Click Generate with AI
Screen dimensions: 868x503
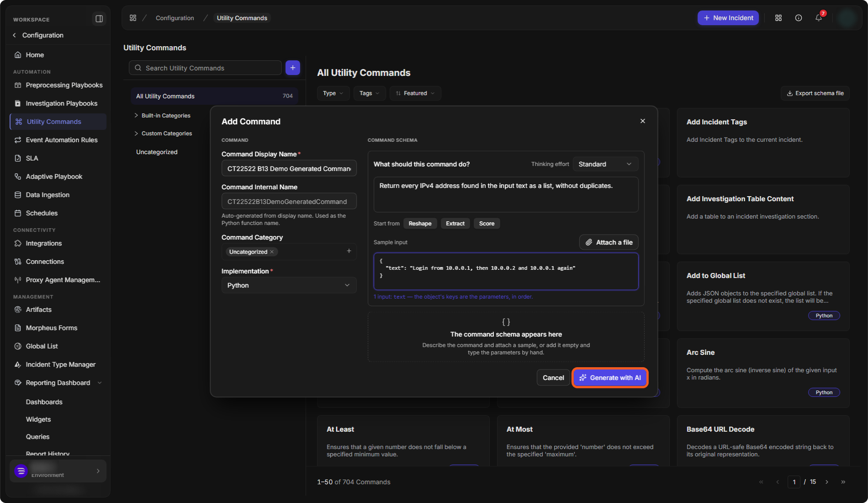pos(610,378)
